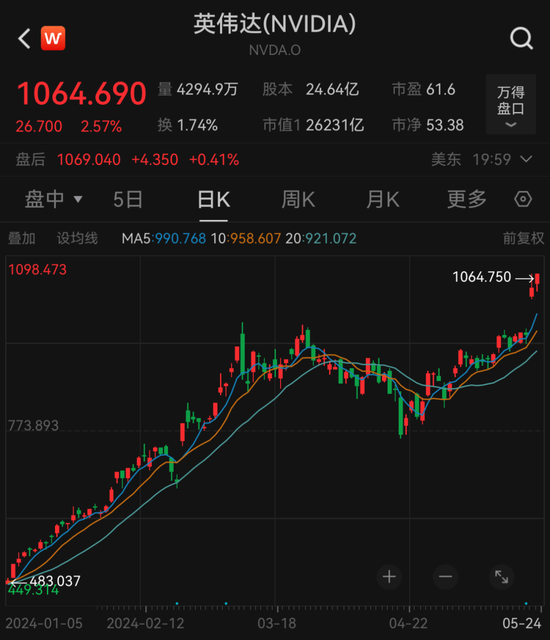
Task: Expand the 美东 19:59 time dropdown
Action: click(482, 159)
